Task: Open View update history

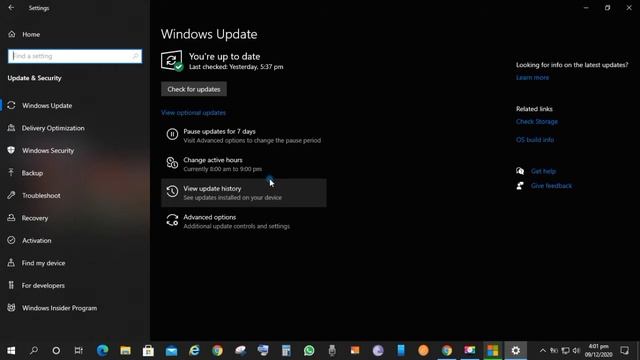Action: click(x=244, y=193)
